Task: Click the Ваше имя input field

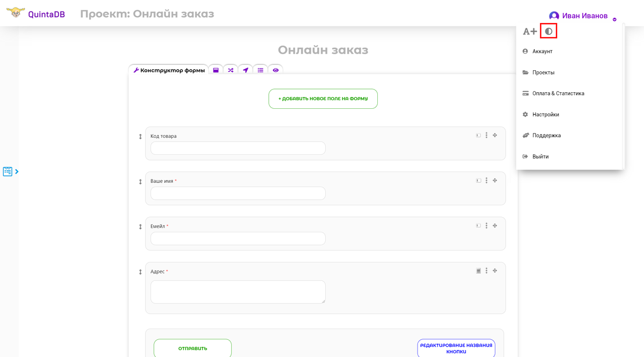Action: 238,193
